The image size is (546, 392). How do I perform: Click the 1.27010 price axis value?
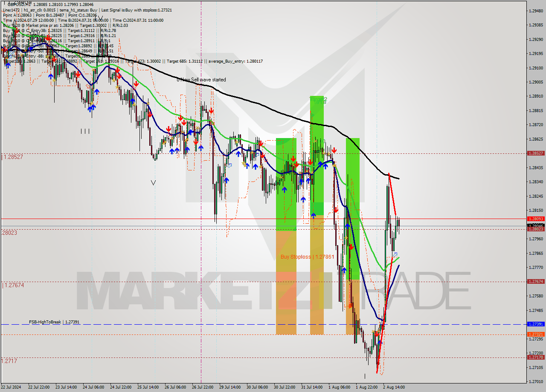point(536,382)
